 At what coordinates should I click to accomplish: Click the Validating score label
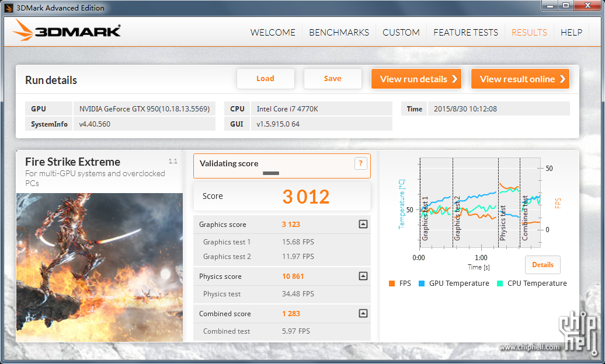229,163
